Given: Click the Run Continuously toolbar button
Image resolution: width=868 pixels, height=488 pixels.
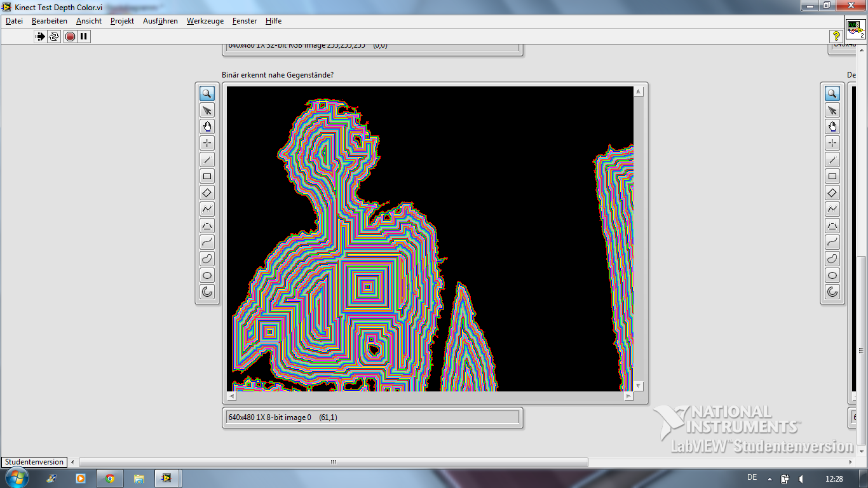Looking at the screenshot, I should tap(54, 36).
